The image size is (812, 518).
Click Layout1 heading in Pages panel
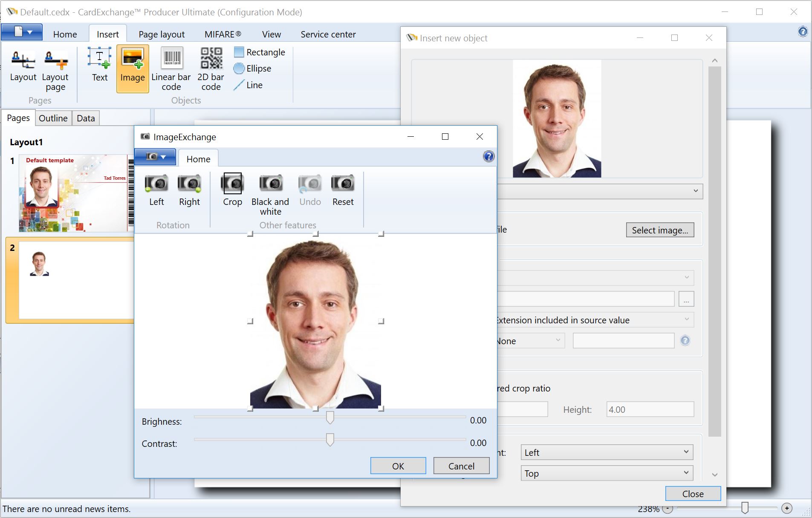tap(26, 142)
